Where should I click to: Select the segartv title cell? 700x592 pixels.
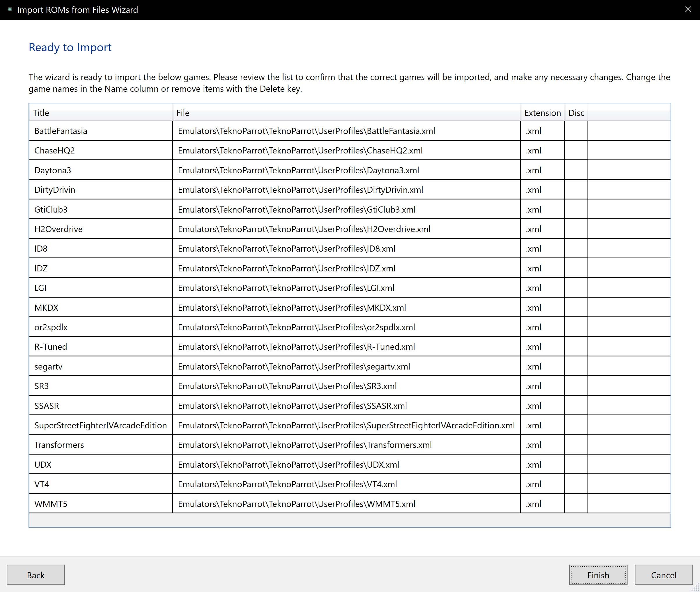coord(101,367)
